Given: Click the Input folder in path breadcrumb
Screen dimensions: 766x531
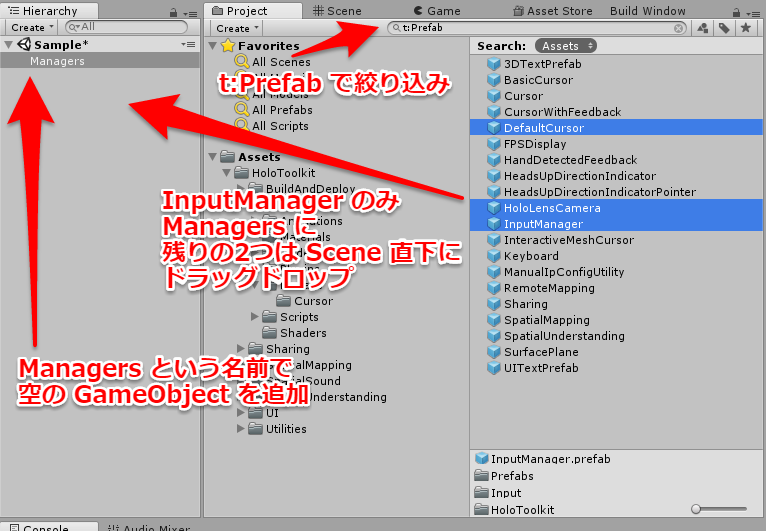Looking at the screenshot, I should click(506, 493).
